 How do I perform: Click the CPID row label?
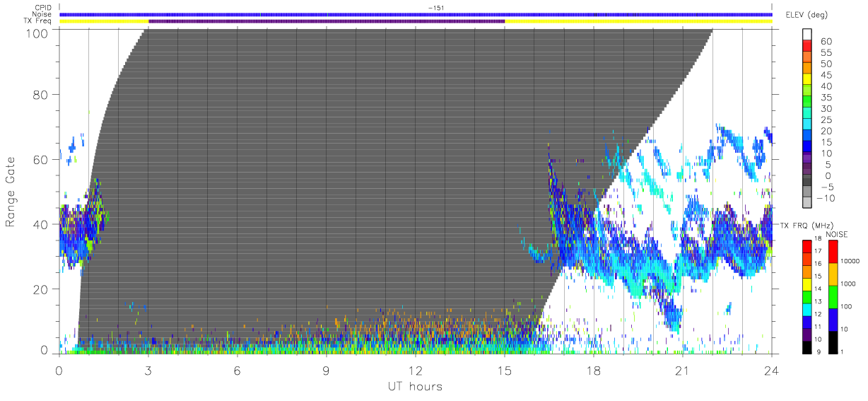(x=44, y=8)
